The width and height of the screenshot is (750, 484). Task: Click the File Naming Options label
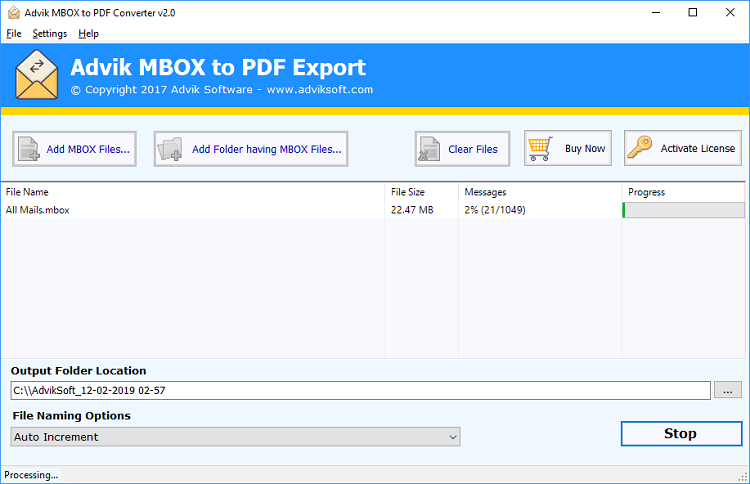[x=71, y=416]
